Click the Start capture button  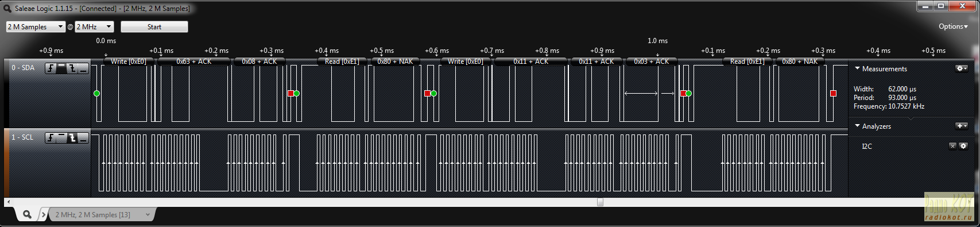click(x=154, y=27)
